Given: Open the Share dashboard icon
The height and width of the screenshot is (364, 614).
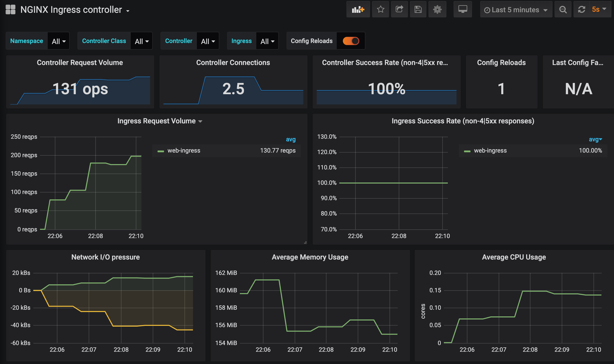Looking at the screenshot, I should pyautogui.click(x=399, y=10).
